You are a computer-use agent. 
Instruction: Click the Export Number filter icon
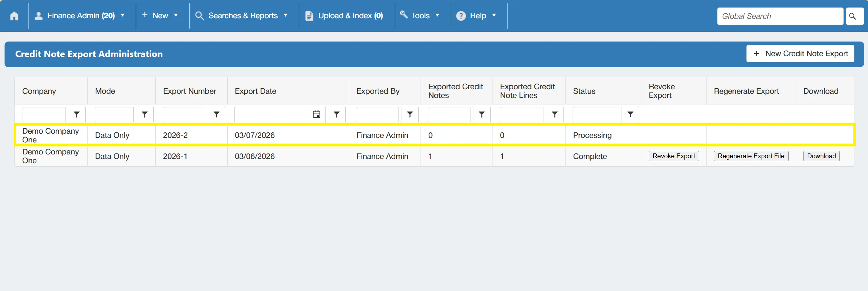click(216, 115)
